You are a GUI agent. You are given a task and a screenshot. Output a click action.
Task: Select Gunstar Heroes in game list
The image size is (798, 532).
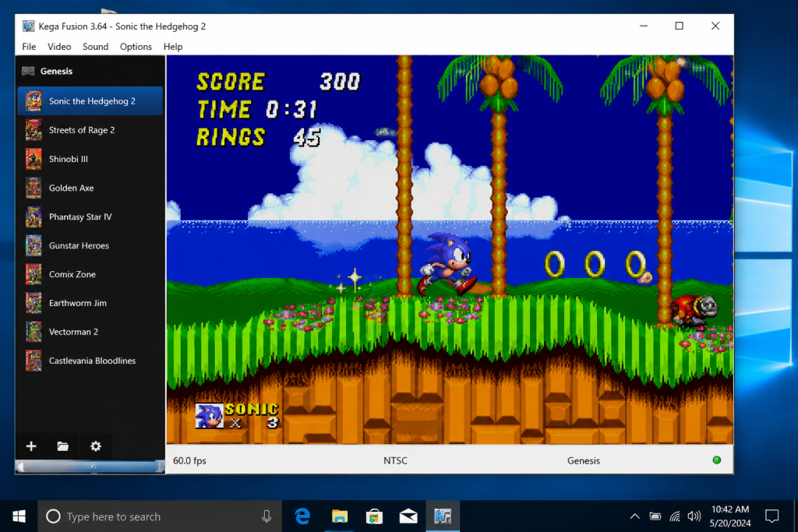pos(90,245)
